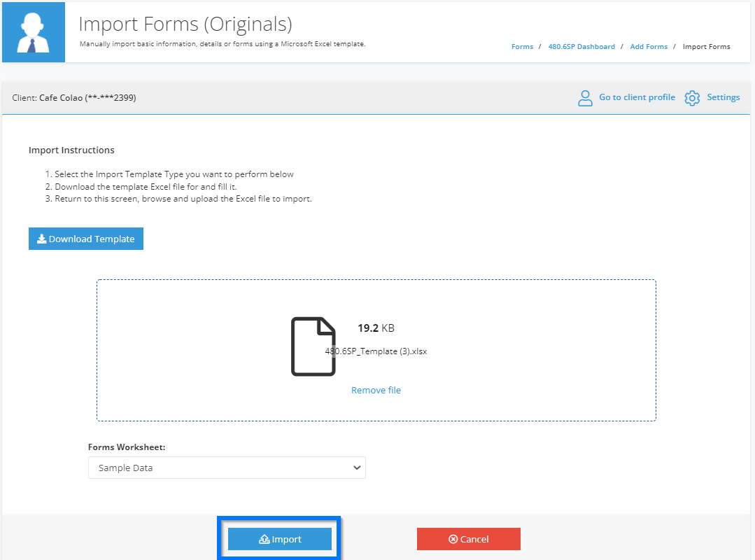The height and width of the screenshot is (560, 755).
Task: Click the page subtitle about Microsoft Excel template
Action: coord(223,44)
